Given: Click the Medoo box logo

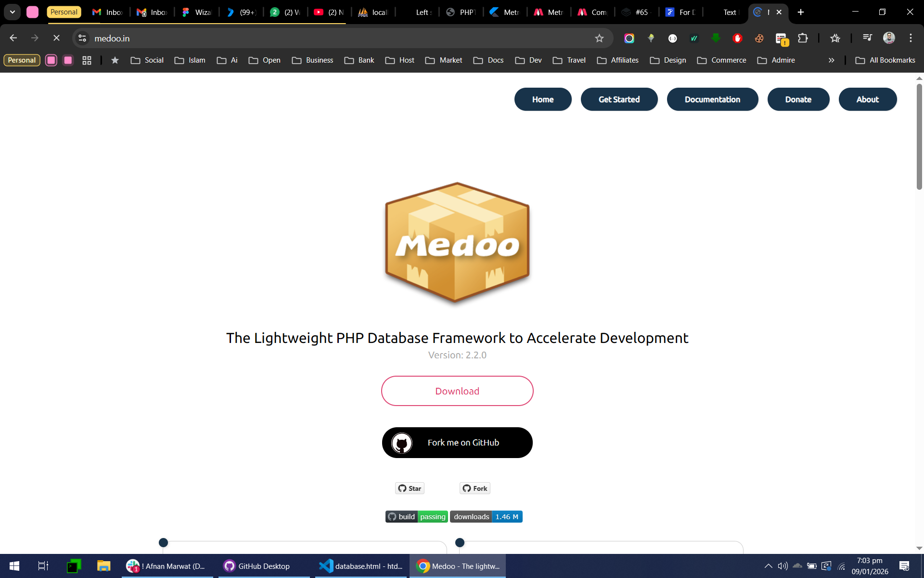Looking at the screenshot, I should point(457,242).
